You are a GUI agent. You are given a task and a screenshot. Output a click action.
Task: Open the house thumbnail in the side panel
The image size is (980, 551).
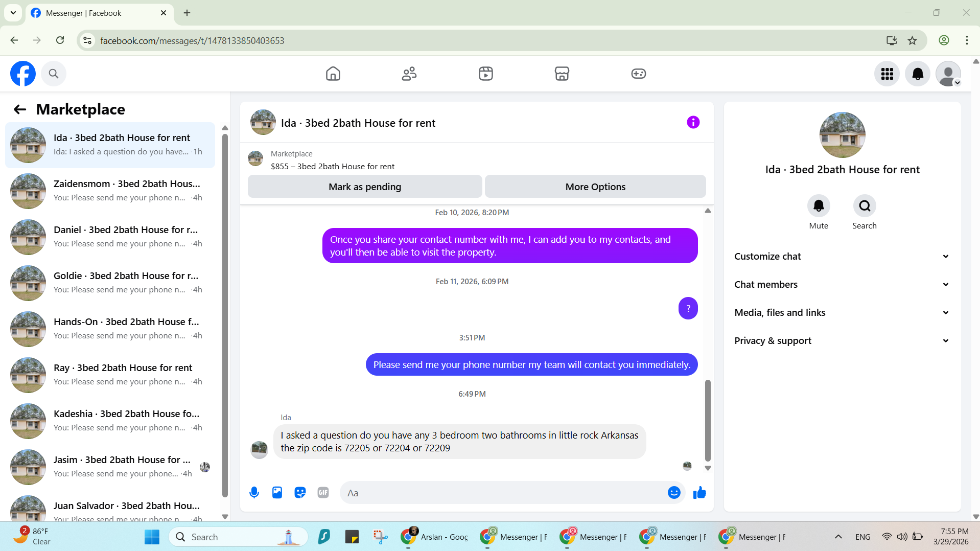pyautogui.click(x=842, y=135)
